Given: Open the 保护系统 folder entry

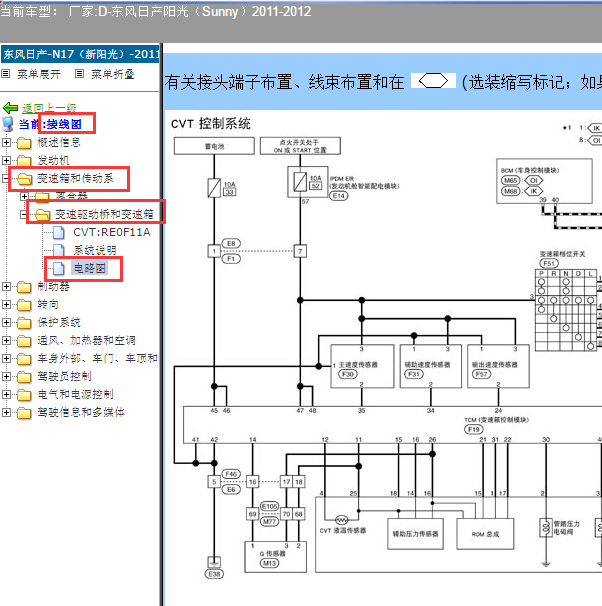Looking at the screenshot, I should [59, 322].
